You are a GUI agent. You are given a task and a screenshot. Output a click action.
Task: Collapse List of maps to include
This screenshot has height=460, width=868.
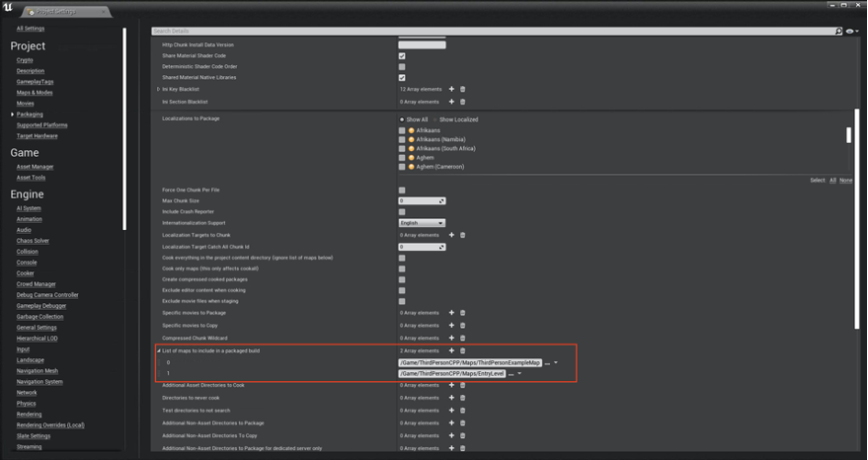pos(158,351)
